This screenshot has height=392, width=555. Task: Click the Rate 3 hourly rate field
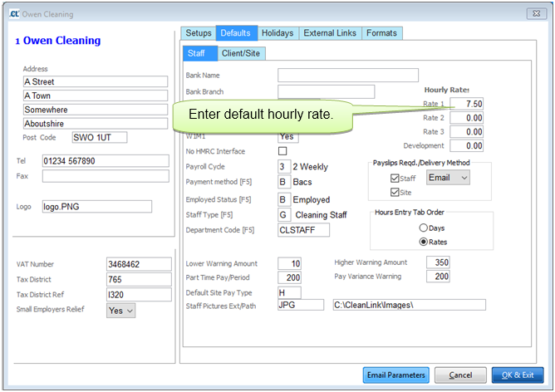(466, 132)
